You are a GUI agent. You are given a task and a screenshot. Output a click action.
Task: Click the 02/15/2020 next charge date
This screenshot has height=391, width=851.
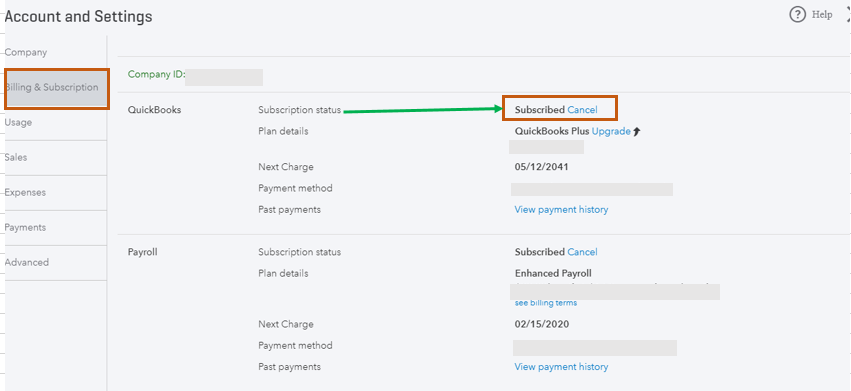point(542,325)
